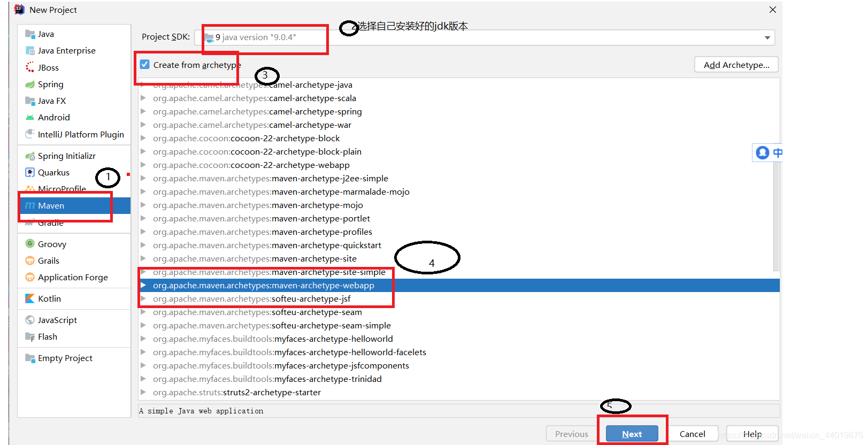
Task: Select MicroProfile project type
Action: coord(74,189)
